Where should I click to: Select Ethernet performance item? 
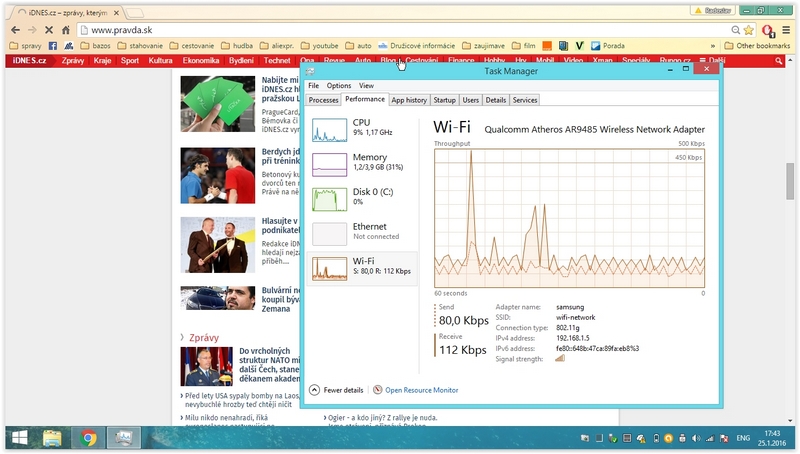362,233
